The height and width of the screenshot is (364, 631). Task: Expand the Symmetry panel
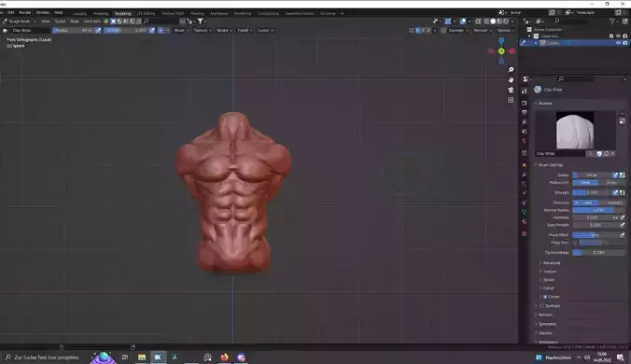tap(546, 324)
